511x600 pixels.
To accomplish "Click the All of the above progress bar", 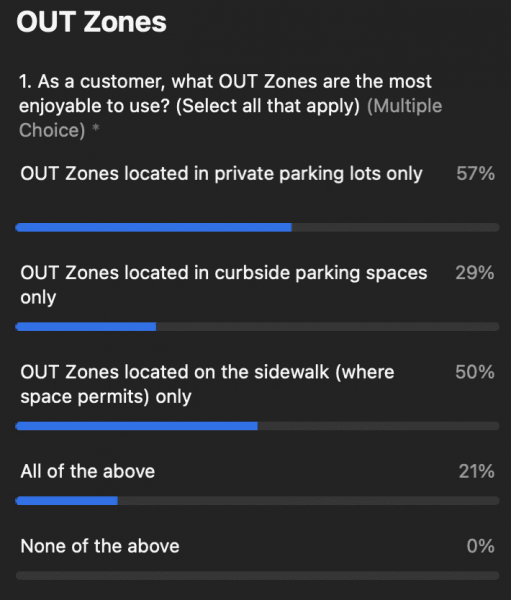I will pos(257,501).
